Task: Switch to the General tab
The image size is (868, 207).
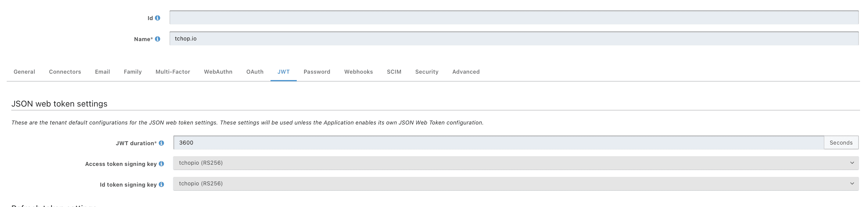Action: (x=24, y=72)
